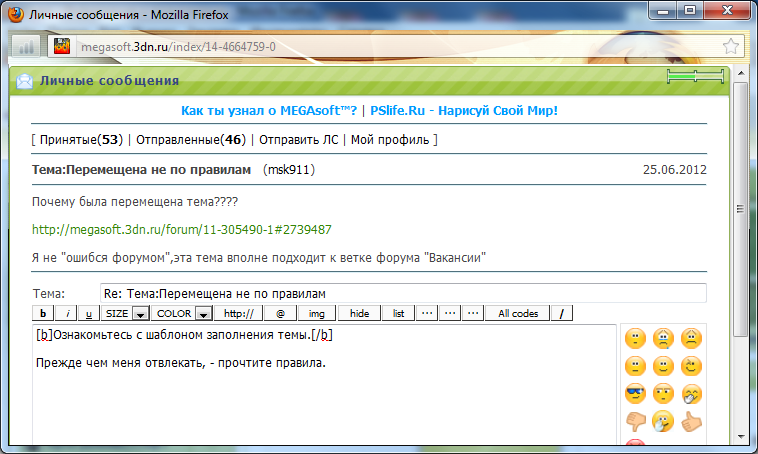Insert the thumbs down emoticon
This screenshot has width=758, height=454.
(x=635, y=422)
